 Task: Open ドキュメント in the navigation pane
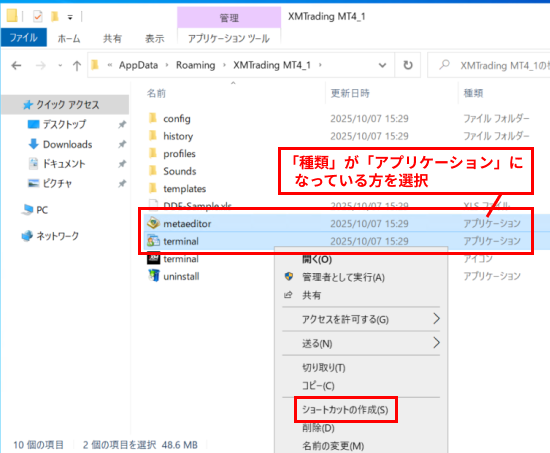pos(57,164)
